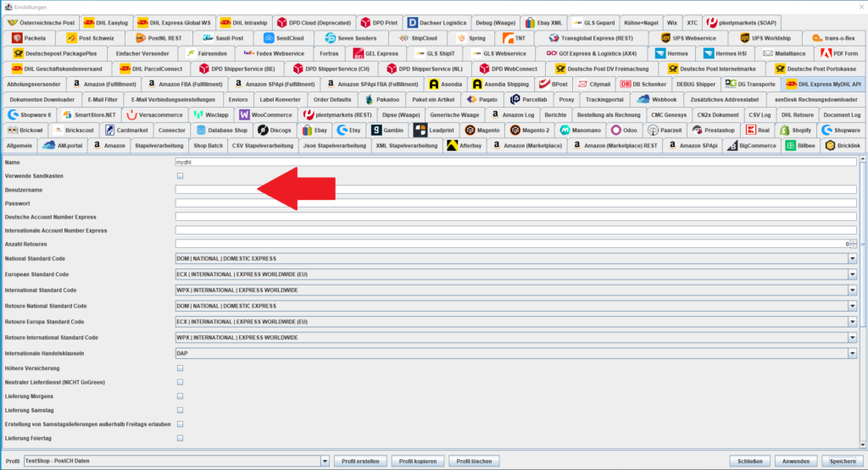Viewport: 868px width, 470px height.
Task: Select the TNT tab icon
Action: point(508,38)
